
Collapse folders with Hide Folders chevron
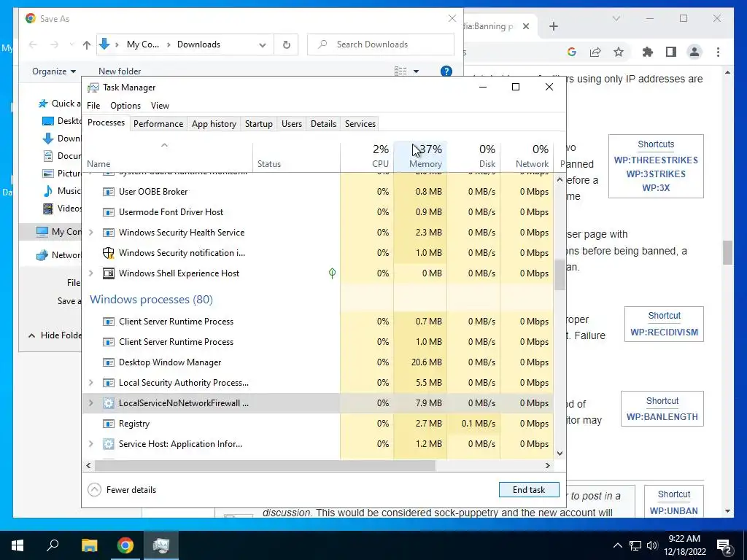(31, 335)
